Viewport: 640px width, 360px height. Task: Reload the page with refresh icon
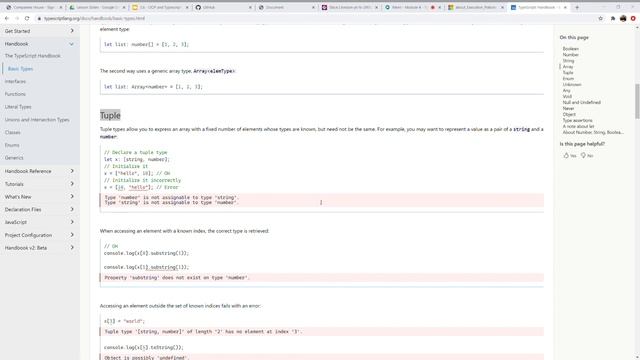click(x=27, y=18)
